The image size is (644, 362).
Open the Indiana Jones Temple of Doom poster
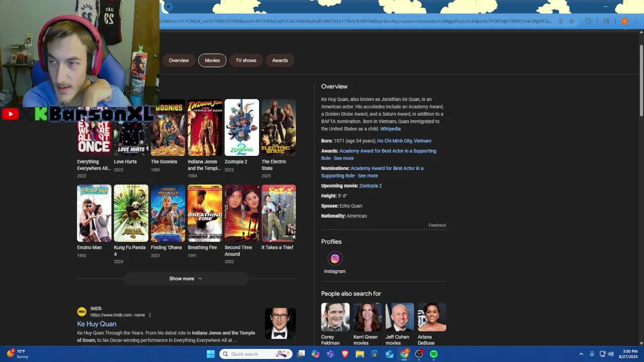(205, 128)
